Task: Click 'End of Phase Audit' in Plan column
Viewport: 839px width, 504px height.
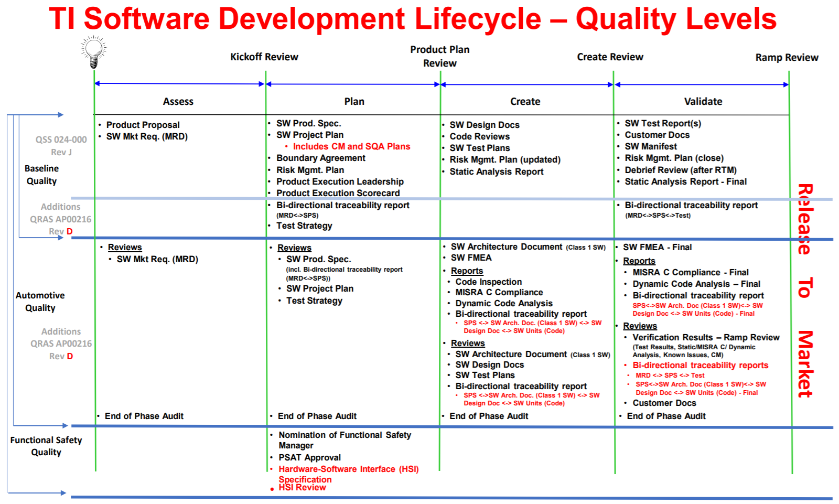Action: [317, 416]
